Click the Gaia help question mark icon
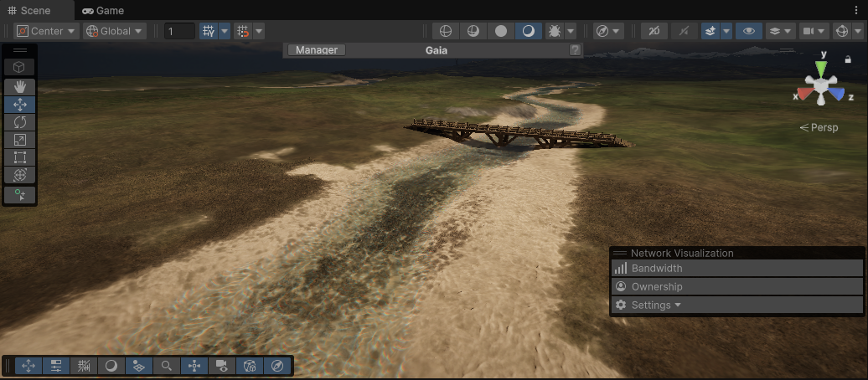This screenshot has width=868, height=380. 575,50
